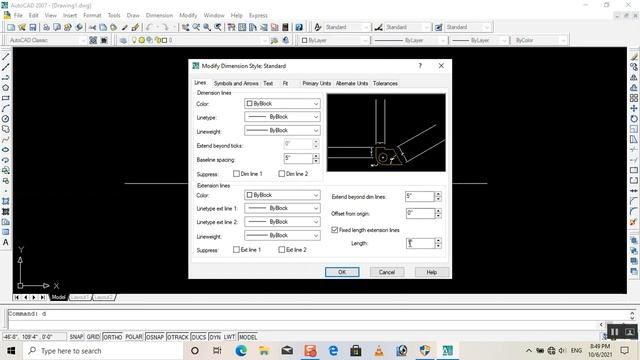Click the Save icon in standard toolbar
The height and width of the screenshot is (360, 640).
(x=33, y=27)
